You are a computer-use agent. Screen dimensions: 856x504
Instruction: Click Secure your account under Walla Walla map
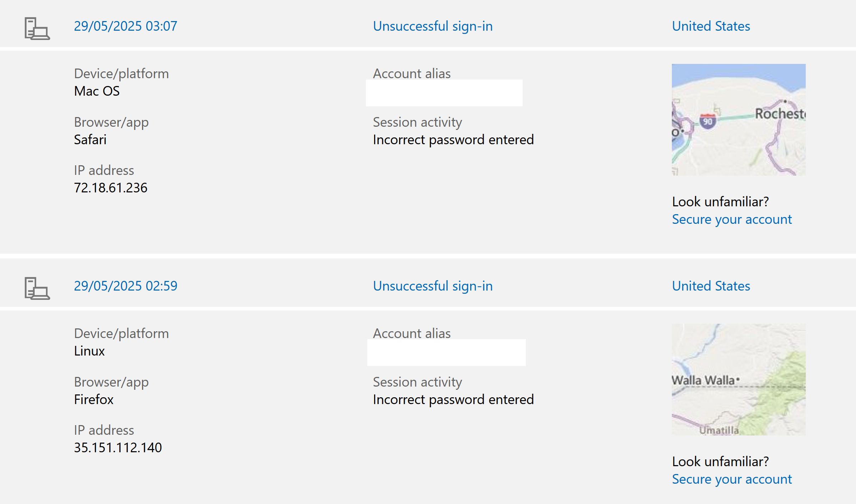point(732,479)
